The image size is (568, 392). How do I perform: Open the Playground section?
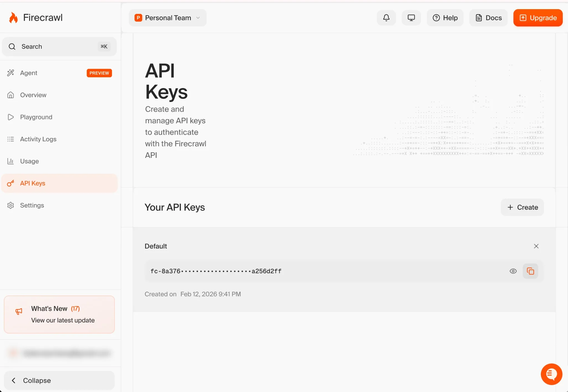tap(59, 117)
